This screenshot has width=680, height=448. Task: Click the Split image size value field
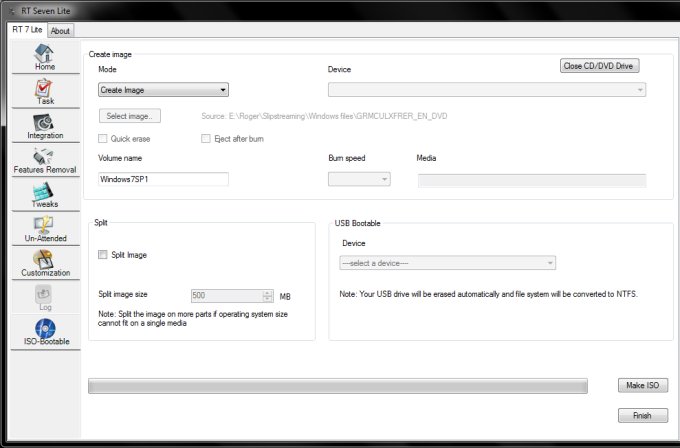click(227, 296)
